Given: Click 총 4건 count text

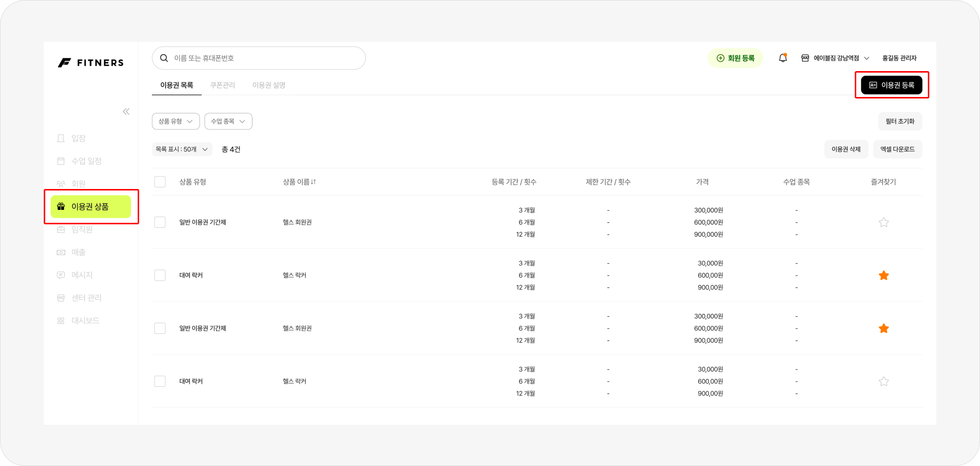Looking at the screenshot, I should pyautogui.click(x=231, y=149).
